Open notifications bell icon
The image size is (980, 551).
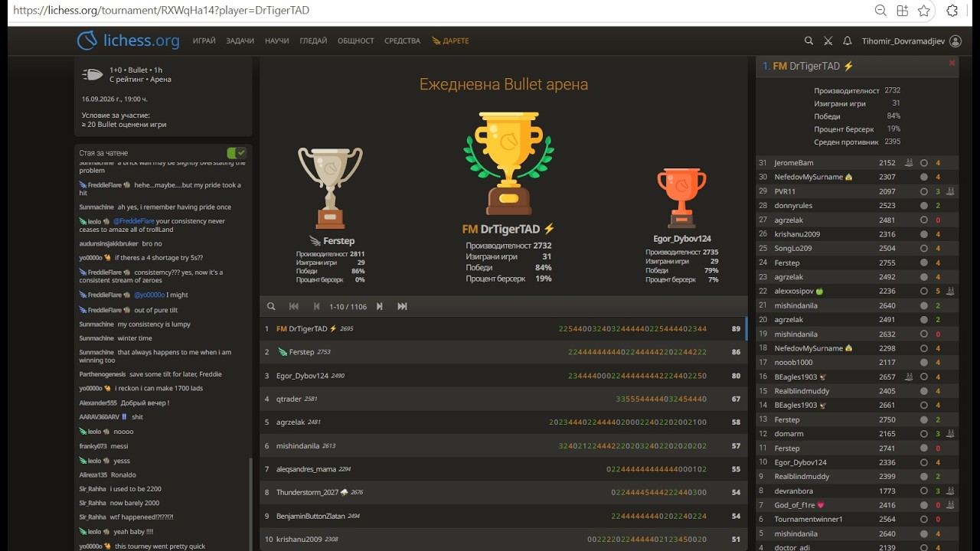(848, 41)
